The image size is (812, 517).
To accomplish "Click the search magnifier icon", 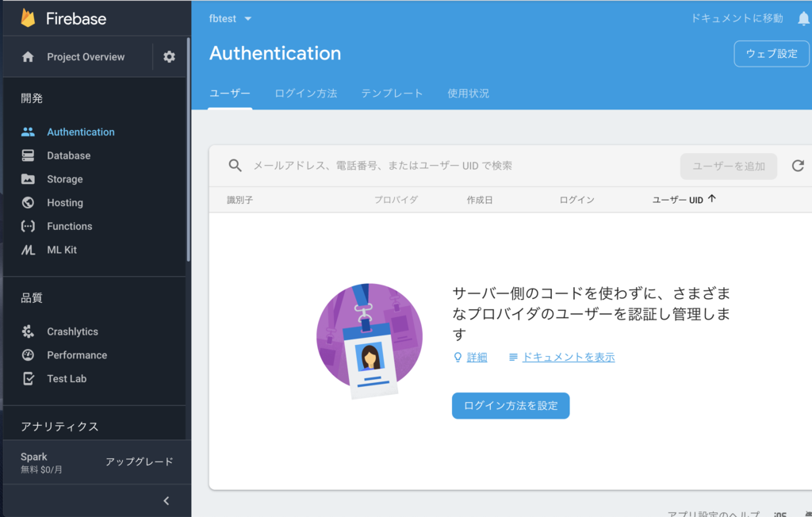I will (x=235, y=166).
